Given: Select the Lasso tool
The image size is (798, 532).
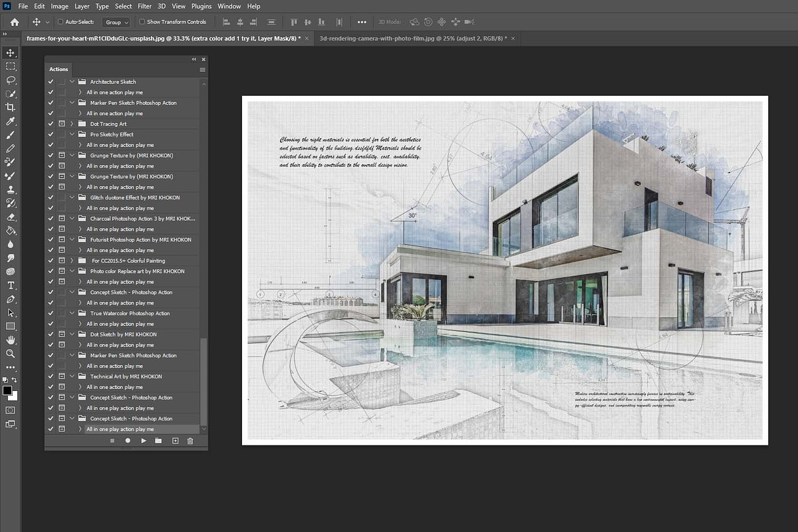Looking at the screenshot, I should [10, 80].
